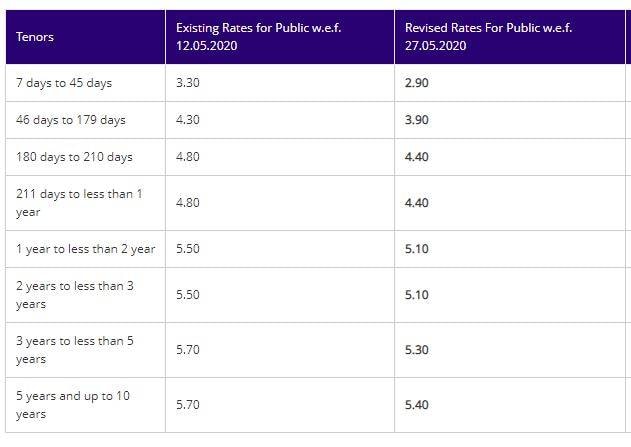
Task: Click the Revised Rates For Public header
Action: coord(487,37)
